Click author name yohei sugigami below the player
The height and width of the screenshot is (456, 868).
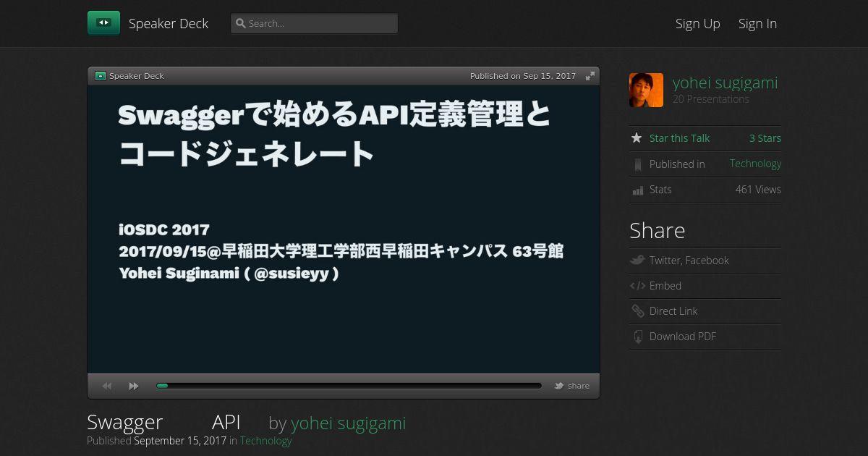348,423
